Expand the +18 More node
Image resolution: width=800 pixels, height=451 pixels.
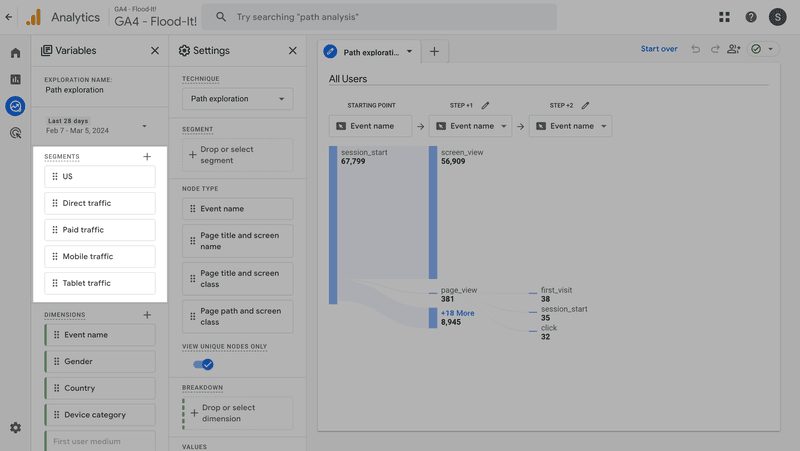click(x=457, y=313)
